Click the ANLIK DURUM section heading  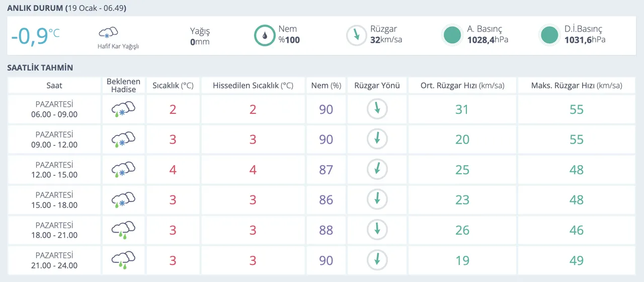[35, 9]
